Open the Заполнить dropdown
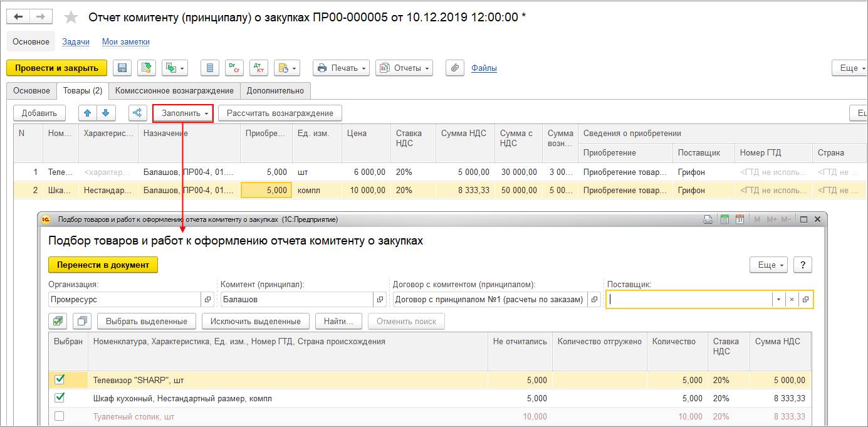 coord(184,113)
